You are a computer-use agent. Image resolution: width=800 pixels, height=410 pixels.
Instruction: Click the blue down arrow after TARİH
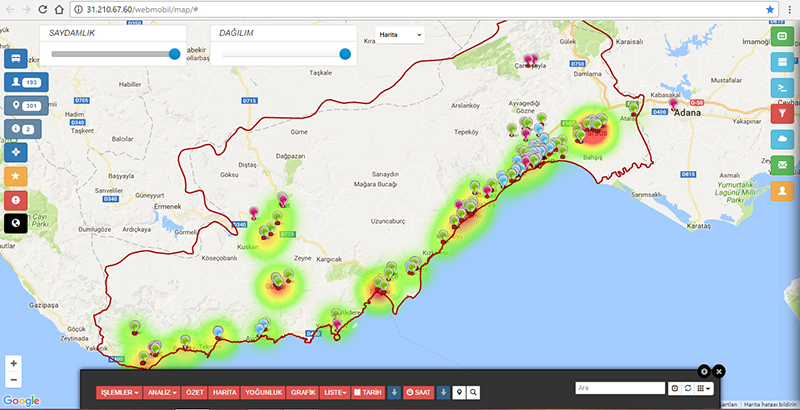(x=393, y=392)
